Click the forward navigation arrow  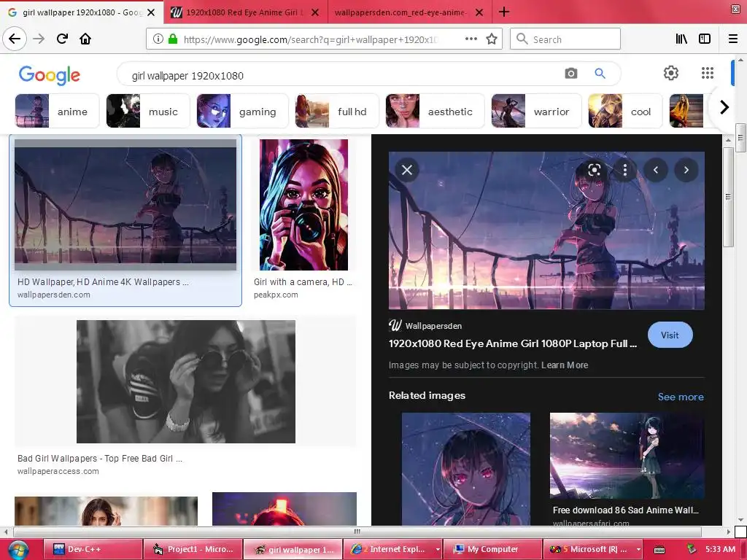point(39,39)
